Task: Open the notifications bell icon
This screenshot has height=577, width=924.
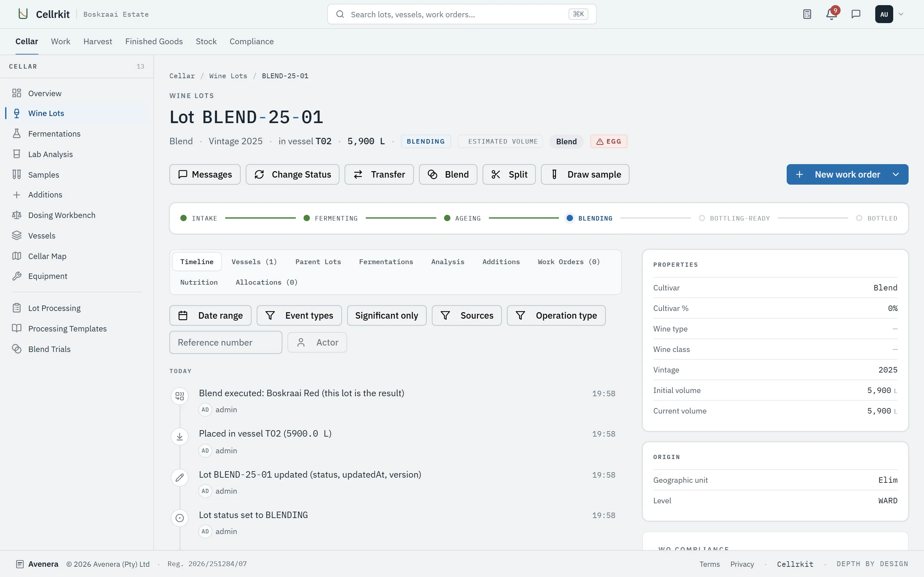Action: pyautogui.click(x=831, y=14)
